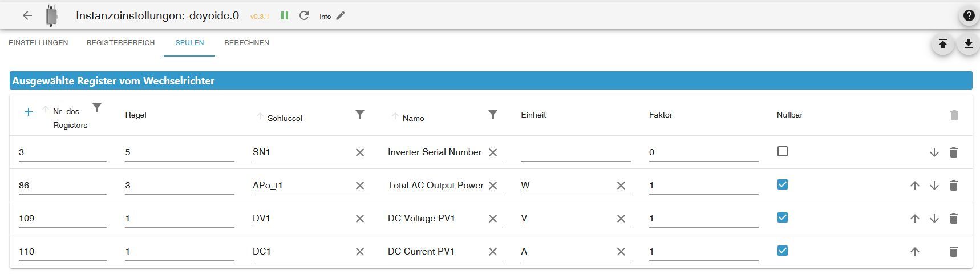Enable Nullbar for Inverter Serial Number
The image size is (980, 278).
pyautogui.click(x=783, y=152)
